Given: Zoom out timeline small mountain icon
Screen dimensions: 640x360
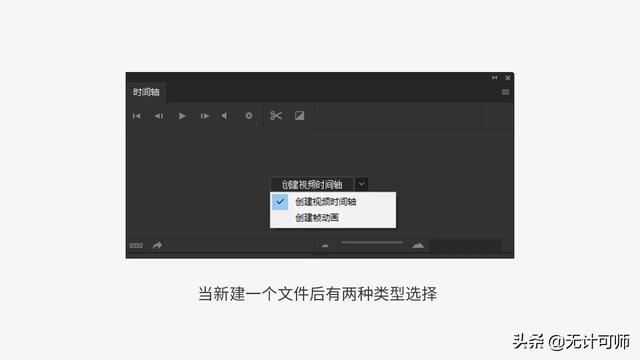Looking at the screenshot, I should click(325, 246).
